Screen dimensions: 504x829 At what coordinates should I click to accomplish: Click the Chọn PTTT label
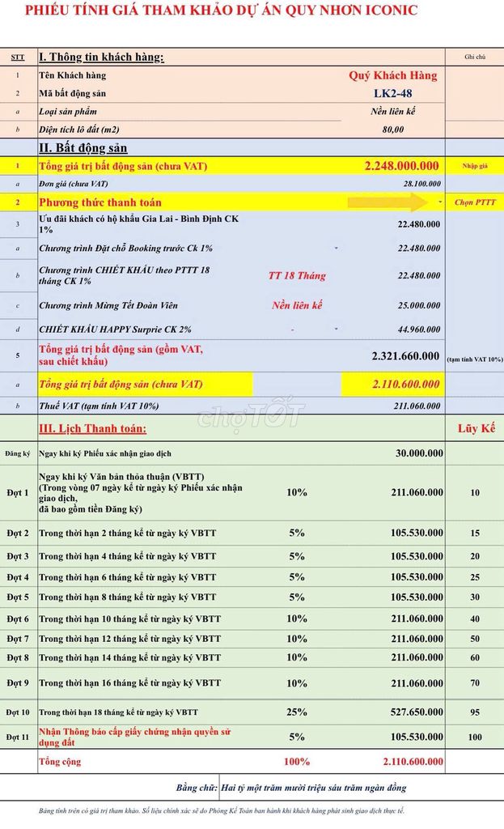coord(474,202)
